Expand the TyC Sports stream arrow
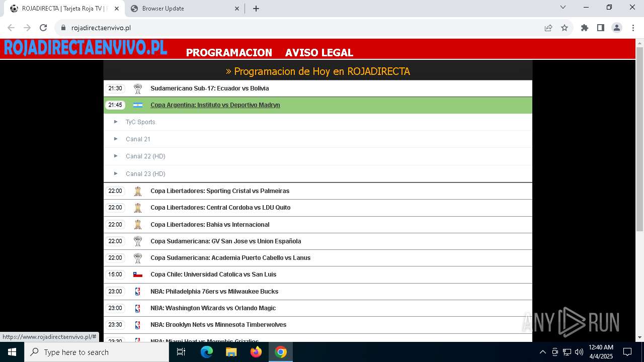Screen dimensions: 644x362 pos(116,122)
